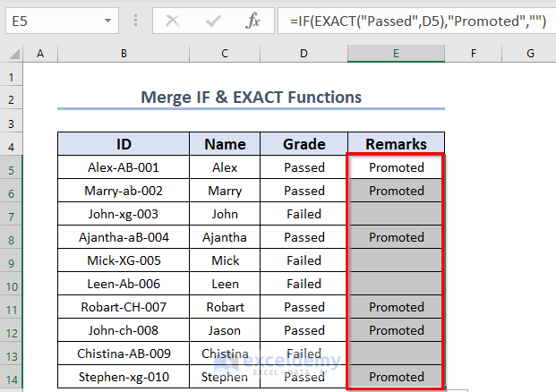556x392 pixels.
Task: Select Failed grade cell for Mick
Action: point(304,260)
